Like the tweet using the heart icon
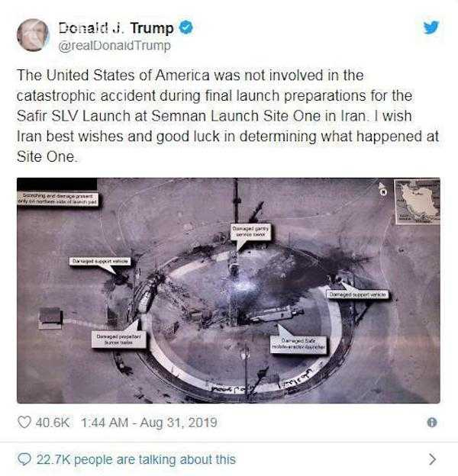 click(x=24, y=423)
